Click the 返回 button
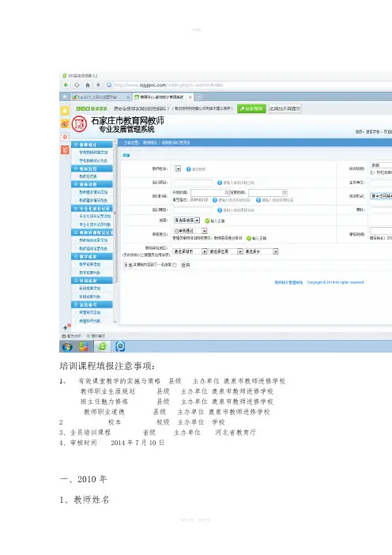Screen dimensions: 392x555 (x=186, y=265)
